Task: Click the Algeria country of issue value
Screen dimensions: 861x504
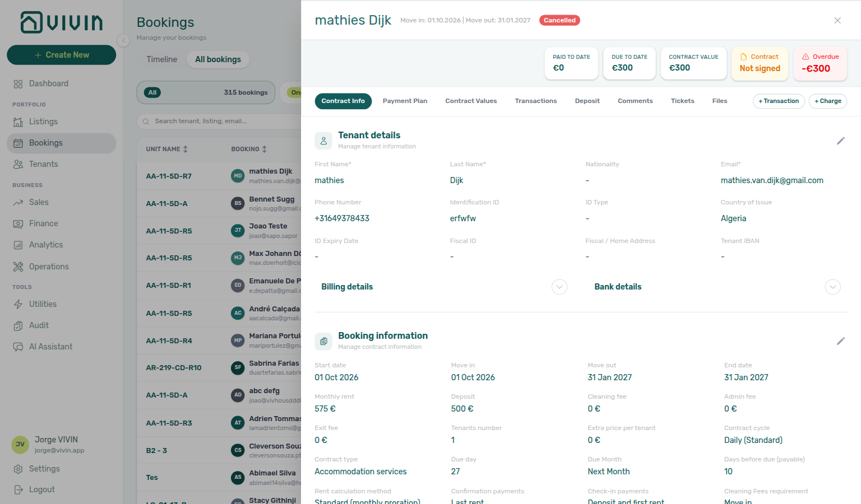Action: coord(733,218)
